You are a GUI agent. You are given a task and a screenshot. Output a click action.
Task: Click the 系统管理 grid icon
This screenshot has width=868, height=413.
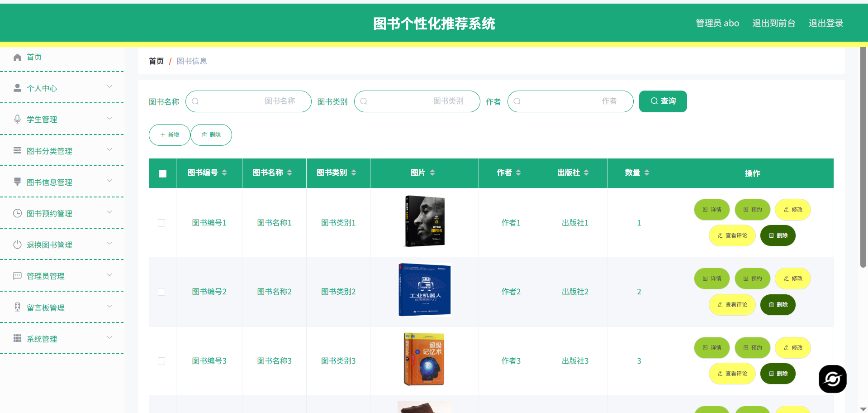[17, 338]
